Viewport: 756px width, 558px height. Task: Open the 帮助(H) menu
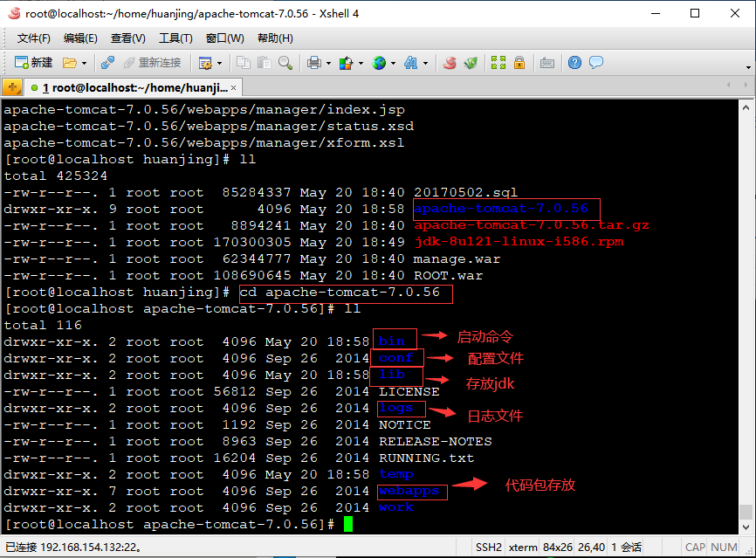pyautogui.click(x=275, y=38)
